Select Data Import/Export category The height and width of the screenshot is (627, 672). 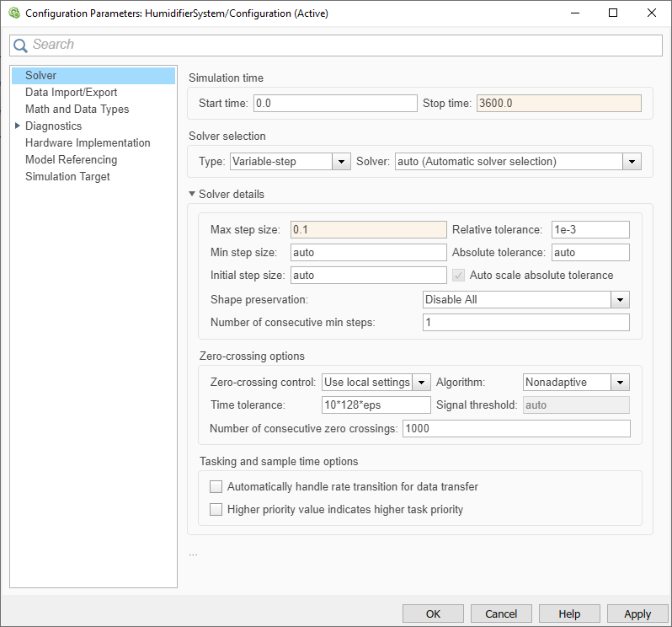[x=72, y=92]
